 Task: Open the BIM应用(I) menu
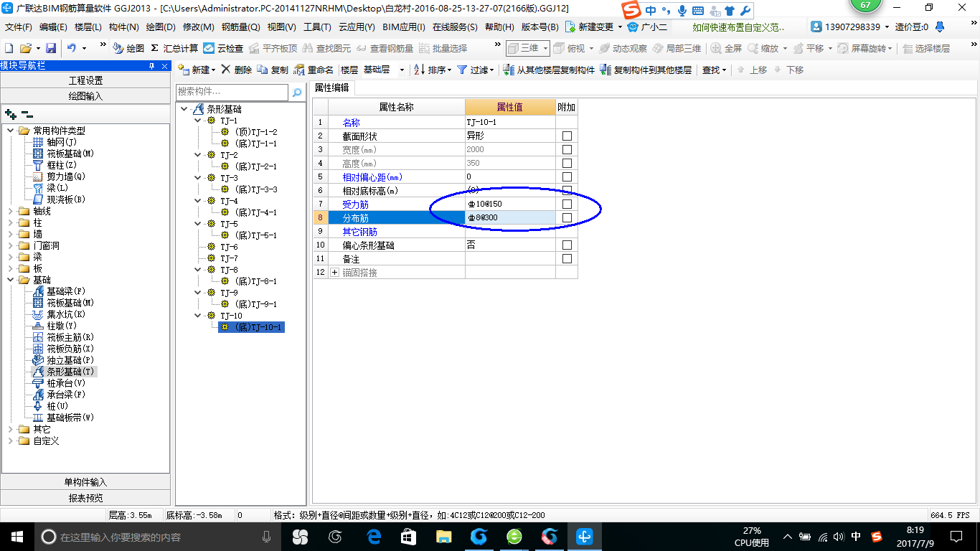(404, 27)
